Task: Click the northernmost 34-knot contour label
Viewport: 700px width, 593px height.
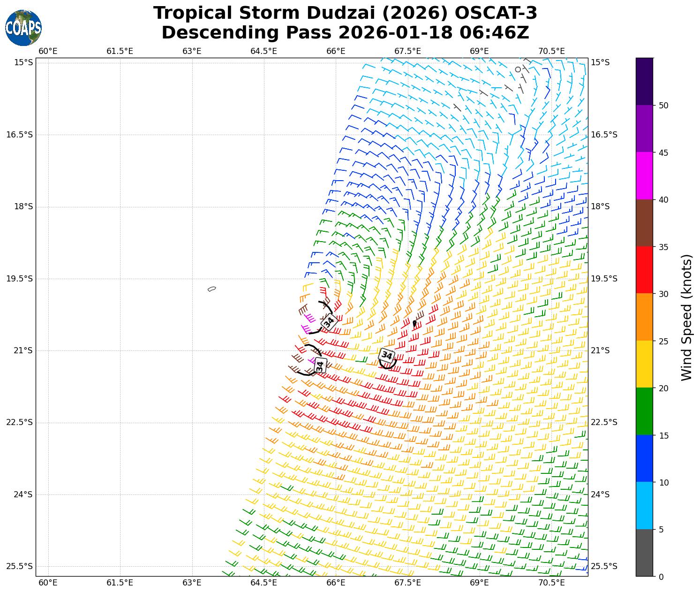Action: point(329,322)
